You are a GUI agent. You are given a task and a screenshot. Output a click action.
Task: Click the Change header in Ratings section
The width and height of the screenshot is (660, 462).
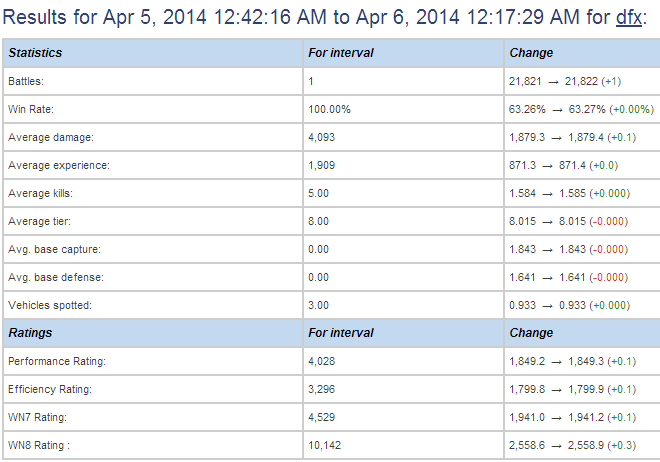point(531,333)
